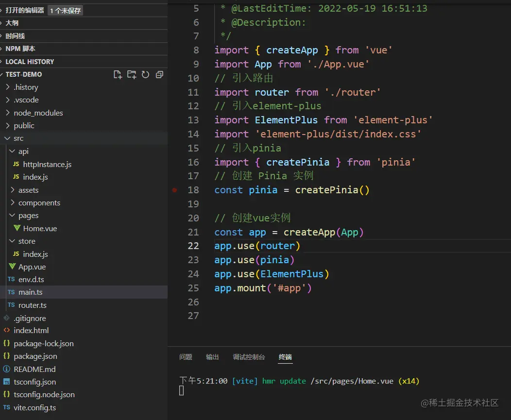Click line number 22 in the gutter
Image resolution: width=511 pixels, height=420 pixels.
tap(193, 246)
